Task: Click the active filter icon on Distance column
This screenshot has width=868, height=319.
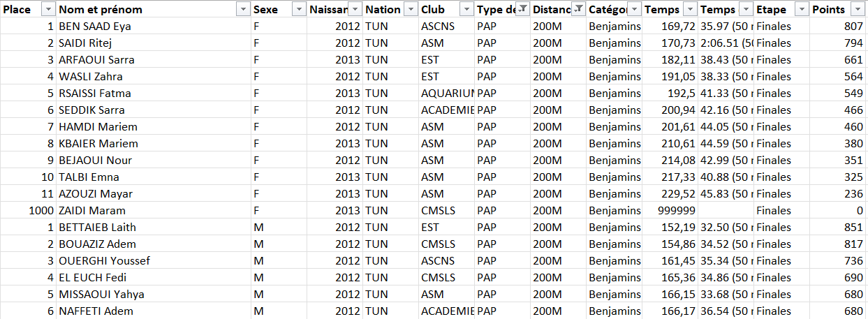Action: point(578,9)
